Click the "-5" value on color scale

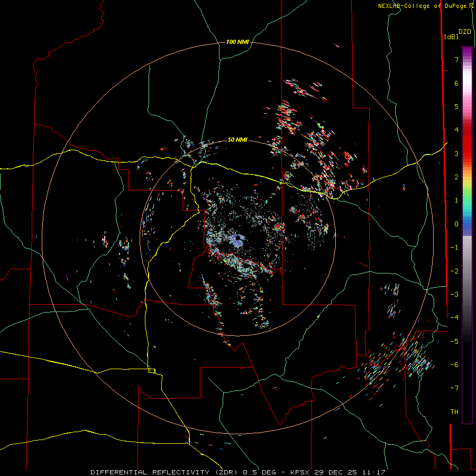click(x=454, y=342)
